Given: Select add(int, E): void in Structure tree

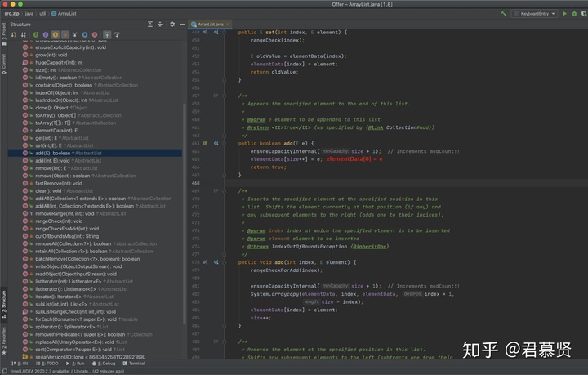Looking at the screenshot, I should tap(95, 160).
